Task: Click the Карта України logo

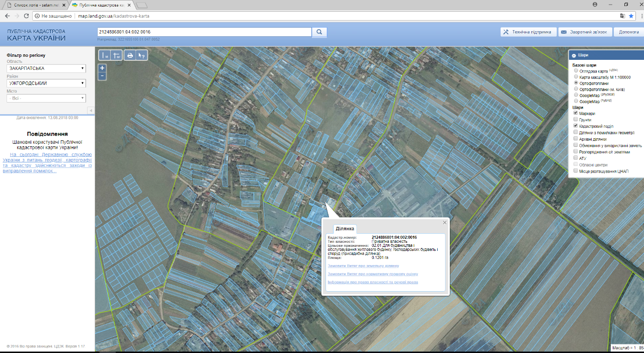Action: pos(36,35)
